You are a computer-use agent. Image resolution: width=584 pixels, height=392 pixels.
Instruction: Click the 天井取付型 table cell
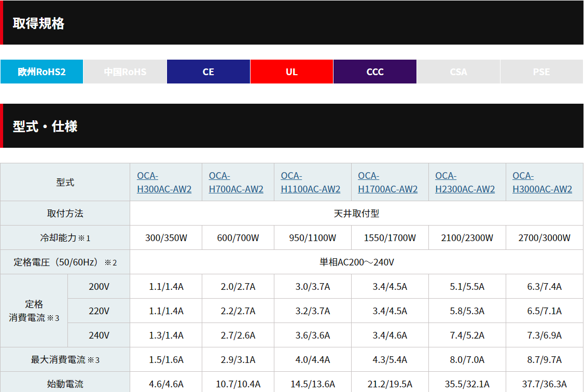(356, 214)
